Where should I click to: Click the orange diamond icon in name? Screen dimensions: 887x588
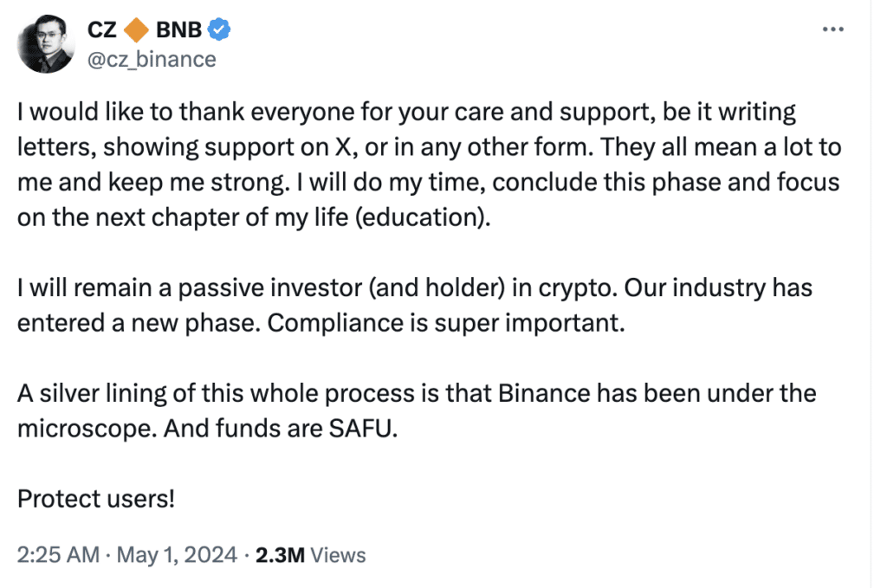tap(134, 30)
